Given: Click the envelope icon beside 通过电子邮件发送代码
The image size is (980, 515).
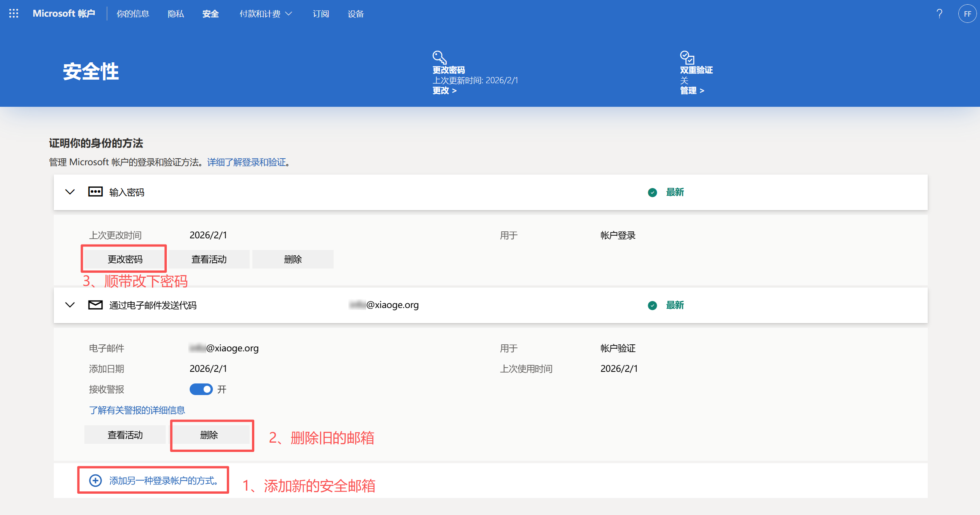Looking at the screenshot, I should (95, 305).
